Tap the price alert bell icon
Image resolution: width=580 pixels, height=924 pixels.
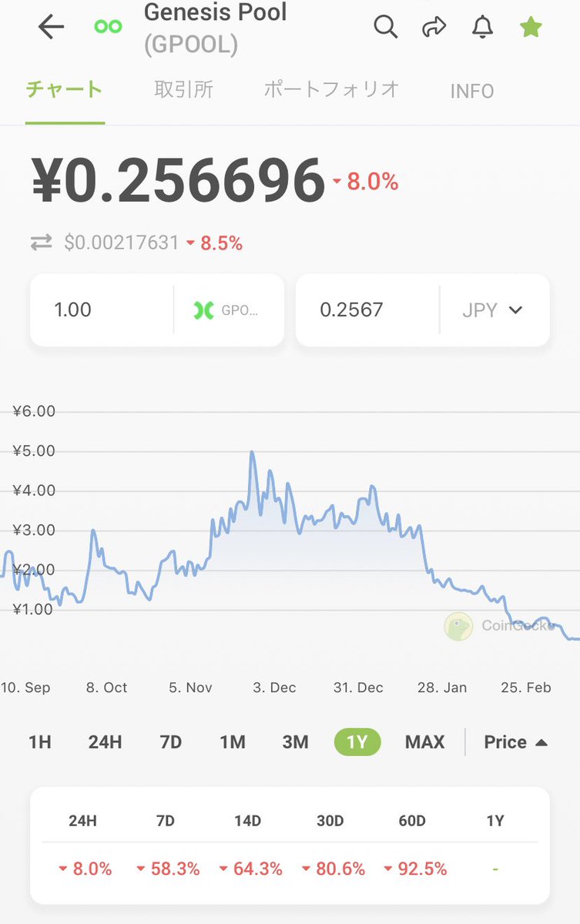(x=482, y=27)
